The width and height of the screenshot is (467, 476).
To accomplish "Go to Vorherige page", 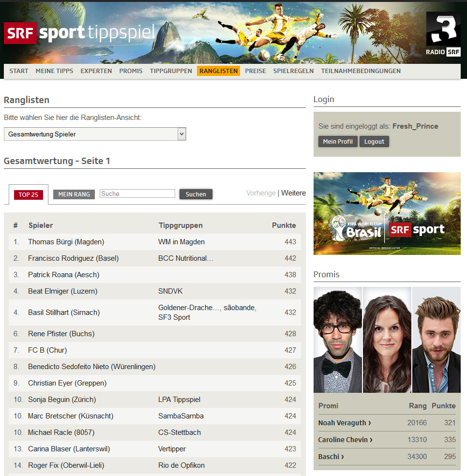I will pyautogui.click(x=261, y=193).
